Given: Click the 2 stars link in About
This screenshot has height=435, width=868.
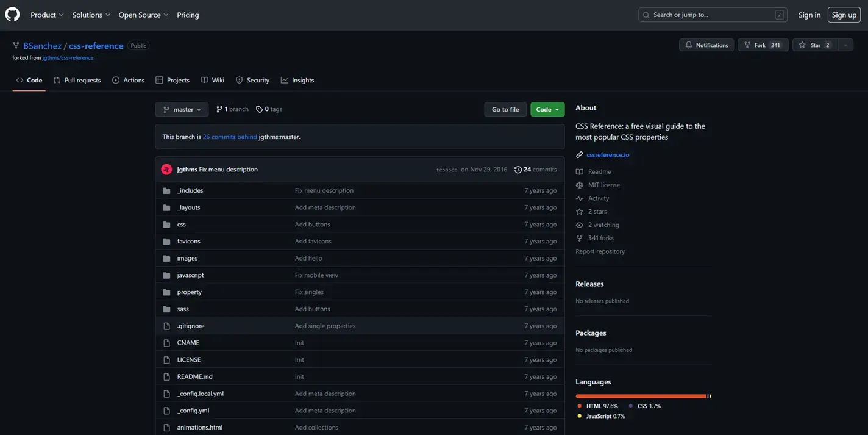Looking at the screenshot, I should click(597, 212).
